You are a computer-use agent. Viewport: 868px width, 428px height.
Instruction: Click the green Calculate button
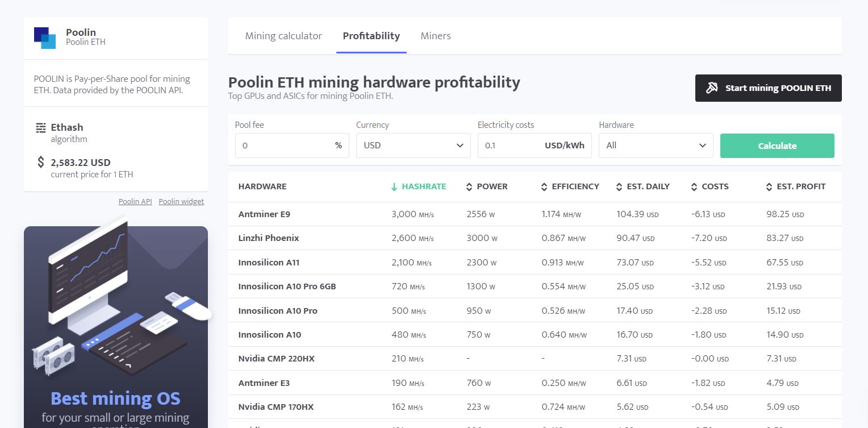pos(777,146)
